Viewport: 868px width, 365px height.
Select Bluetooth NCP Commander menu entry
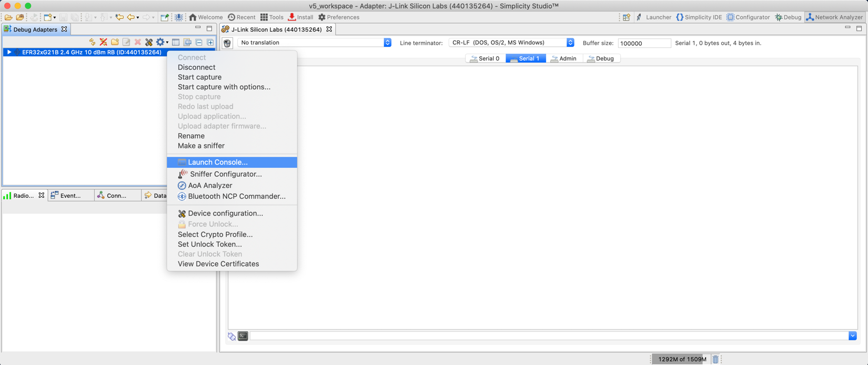pos(236,196)
